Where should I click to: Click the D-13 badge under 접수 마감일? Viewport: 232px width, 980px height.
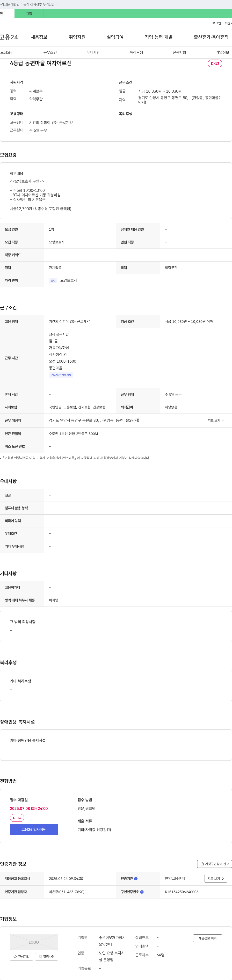pyautogui.click(x=17, y=818)
